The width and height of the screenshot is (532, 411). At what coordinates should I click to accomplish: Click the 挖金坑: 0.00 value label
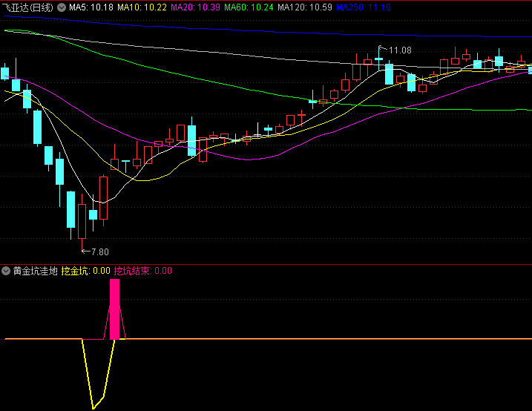[x=85, y=271]
